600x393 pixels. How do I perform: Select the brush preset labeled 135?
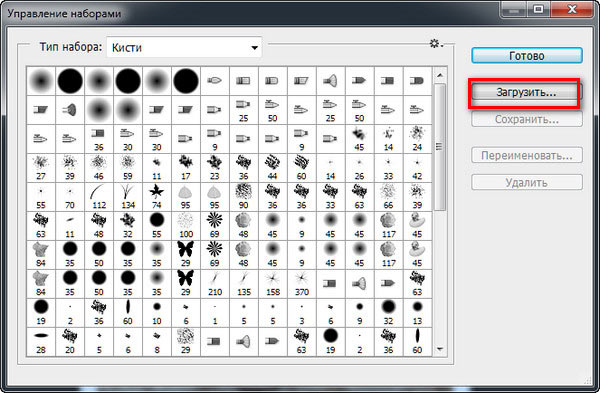point(244,284)
